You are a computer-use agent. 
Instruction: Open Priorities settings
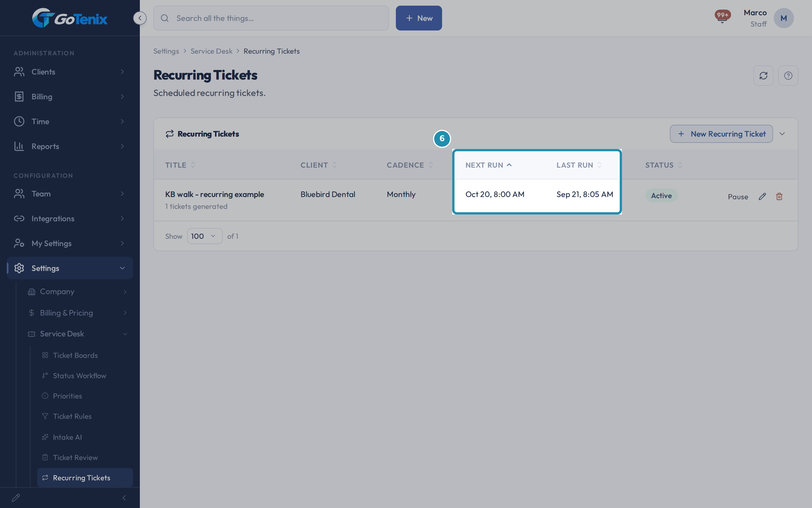click(85, 396)
